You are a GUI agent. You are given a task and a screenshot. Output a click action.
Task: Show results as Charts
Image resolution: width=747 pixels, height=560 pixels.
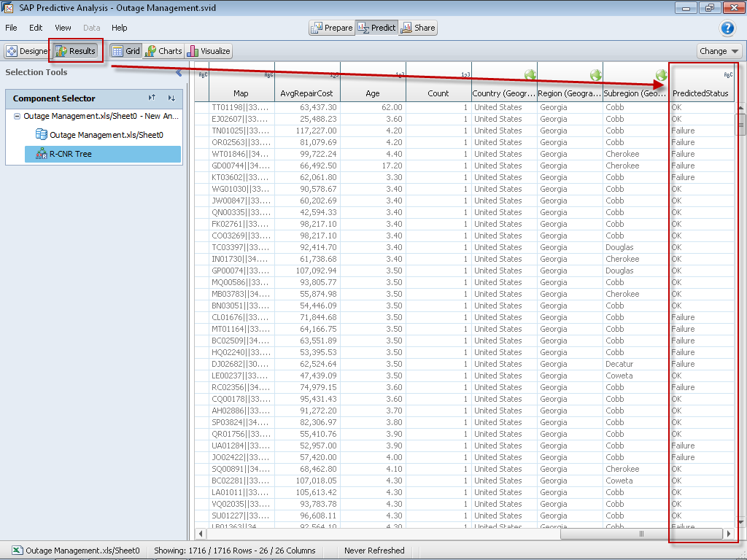click(x=163, y=51)
